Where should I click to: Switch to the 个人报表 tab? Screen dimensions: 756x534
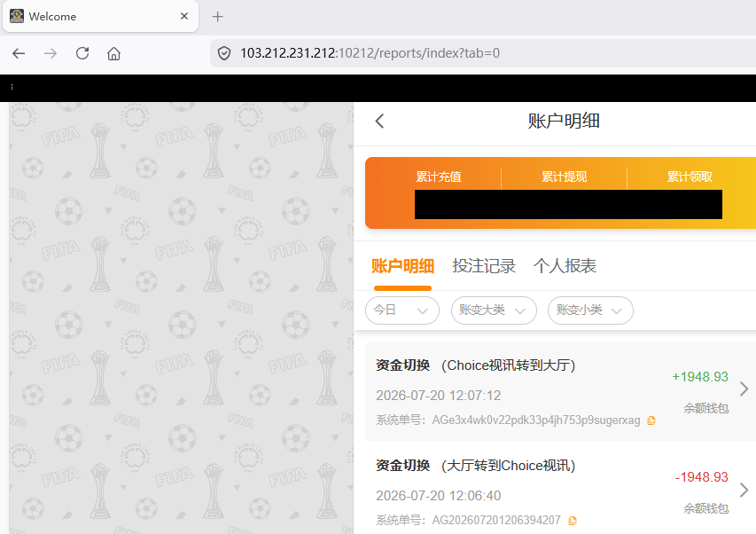point(565,266)
